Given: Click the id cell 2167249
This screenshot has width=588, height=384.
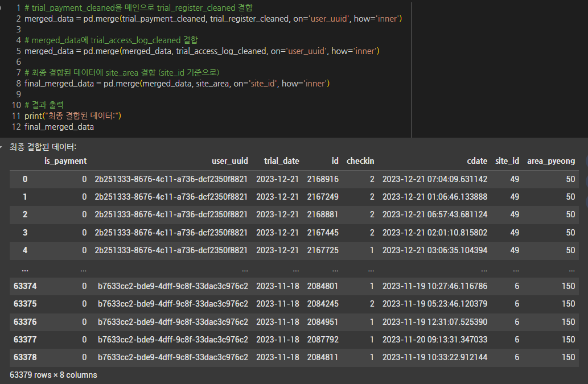Looking at the screenshot, I should (323, 197).
